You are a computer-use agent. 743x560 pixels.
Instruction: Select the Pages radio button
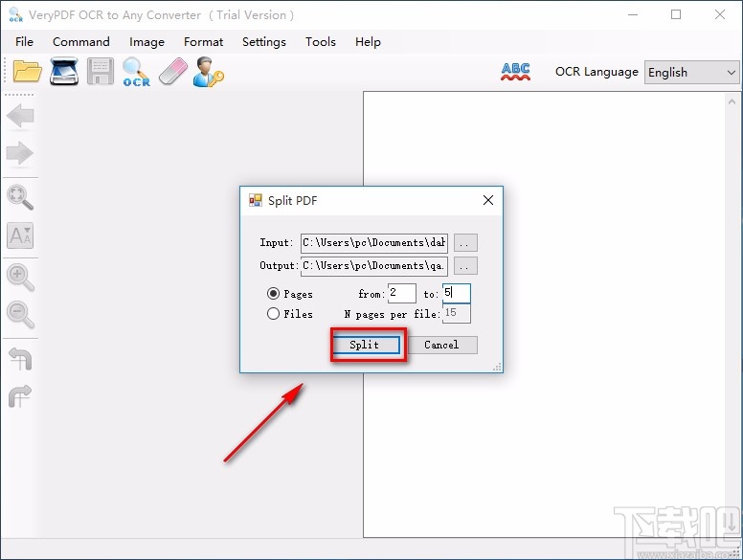pos(273,294)
